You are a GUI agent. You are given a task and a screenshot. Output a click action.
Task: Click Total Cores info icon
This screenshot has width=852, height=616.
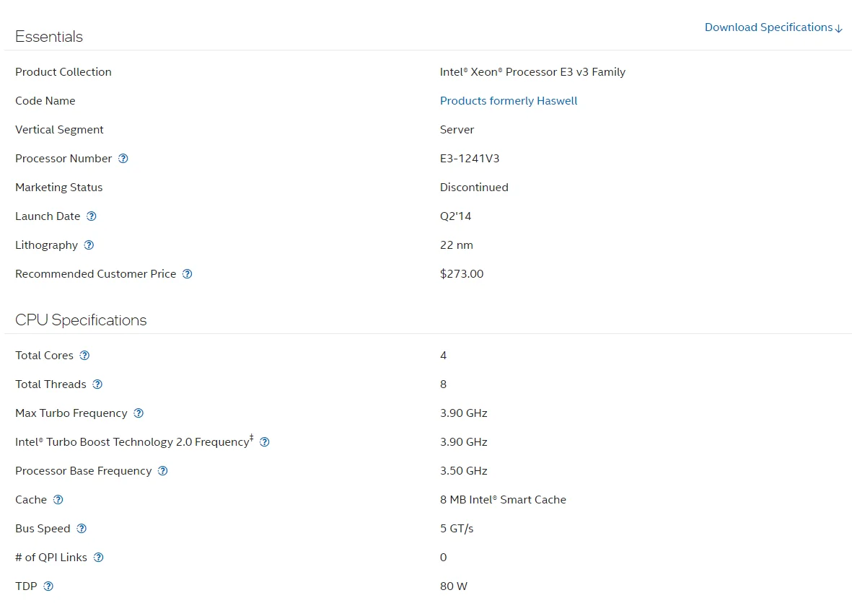click(84, 356)
